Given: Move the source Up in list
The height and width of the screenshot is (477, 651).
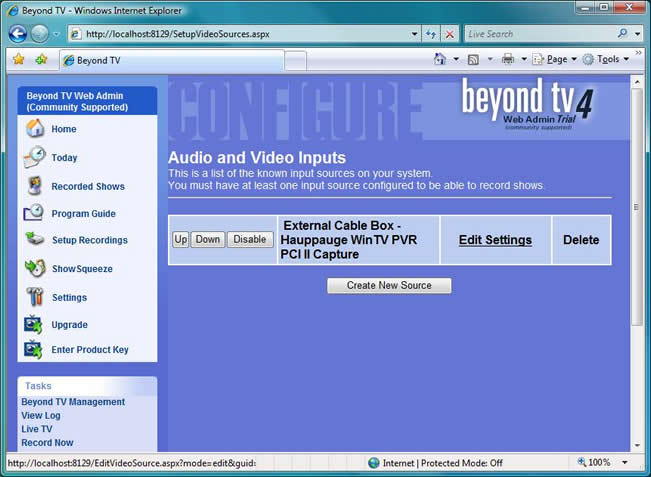Looking at the screenshot, I should coord(181,240).
